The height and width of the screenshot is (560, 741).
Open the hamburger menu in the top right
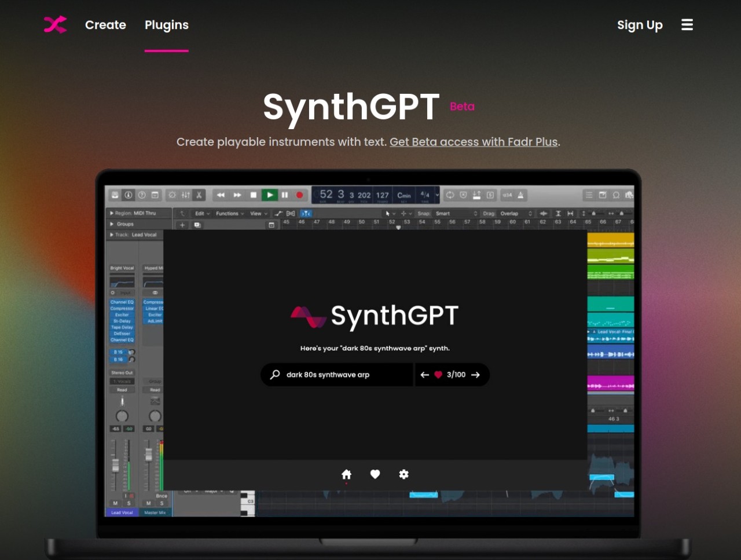[687, 25]
